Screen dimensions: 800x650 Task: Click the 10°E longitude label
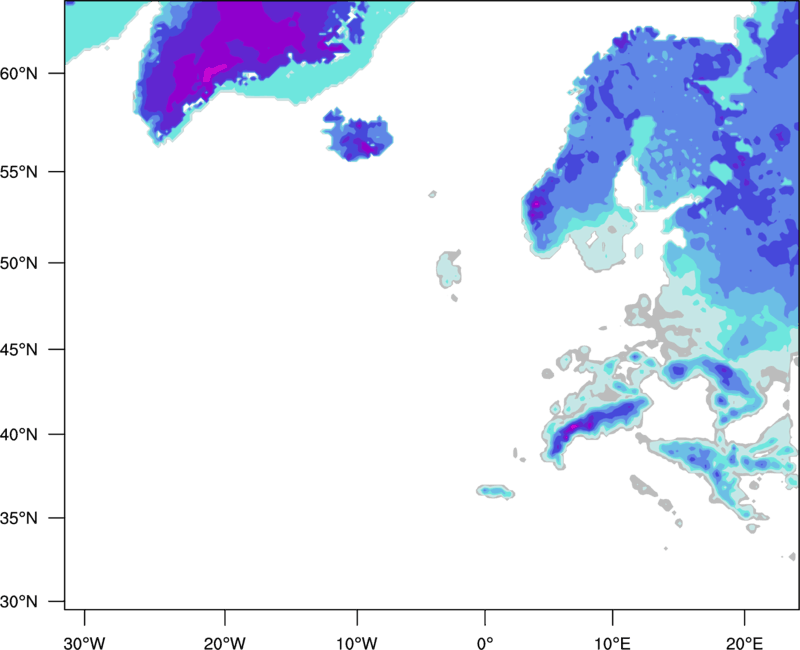click(612, 643)
